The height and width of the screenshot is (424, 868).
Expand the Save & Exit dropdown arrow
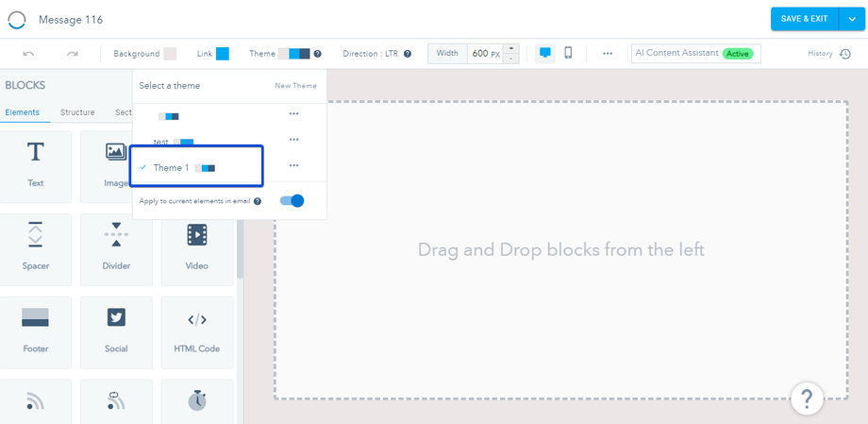click(x=851, y=19)
